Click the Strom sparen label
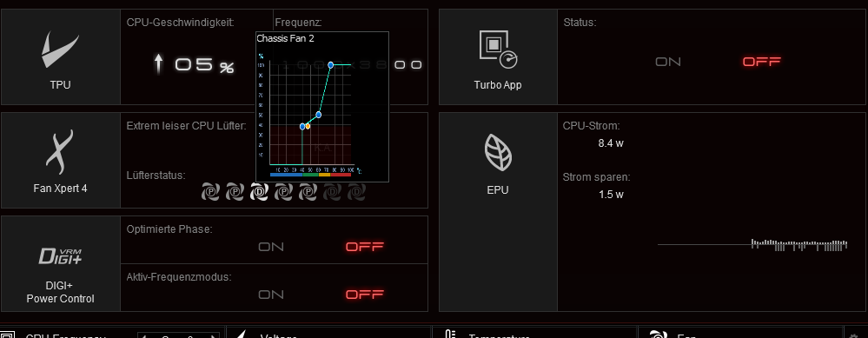 597,177
